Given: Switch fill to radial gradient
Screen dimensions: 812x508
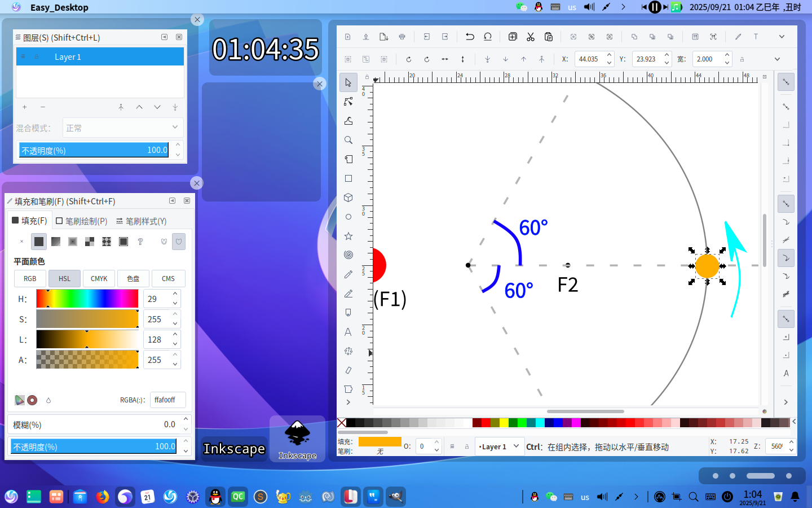Looking at the screenshot, I should 73,242.
